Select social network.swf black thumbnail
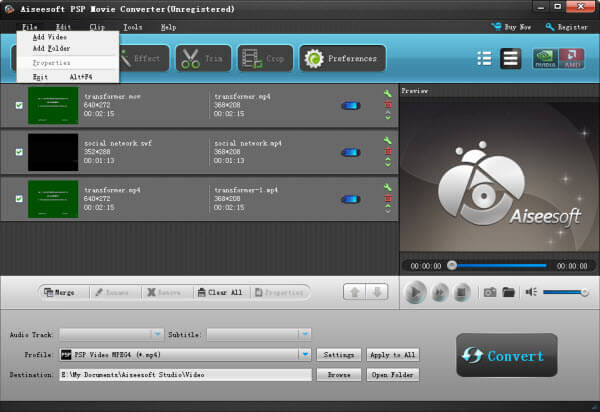Screen dimensions: 600x412 (53, 152)
